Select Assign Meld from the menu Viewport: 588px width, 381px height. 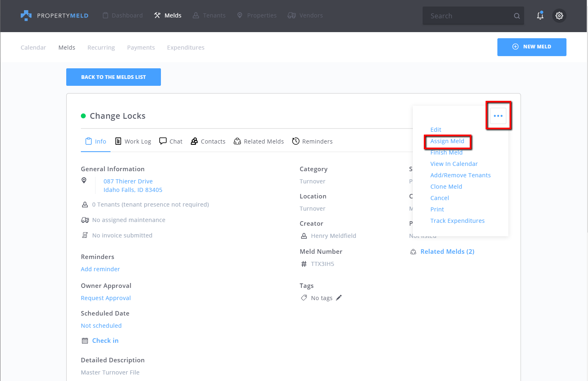(x=447, y=141)
